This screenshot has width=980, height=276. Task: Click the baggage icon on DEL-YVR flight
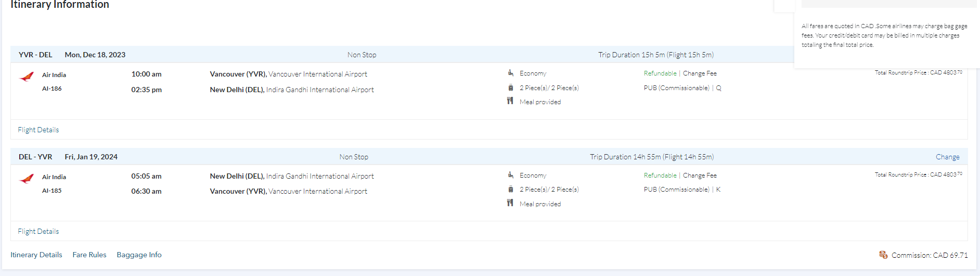[x=511, y=189]
